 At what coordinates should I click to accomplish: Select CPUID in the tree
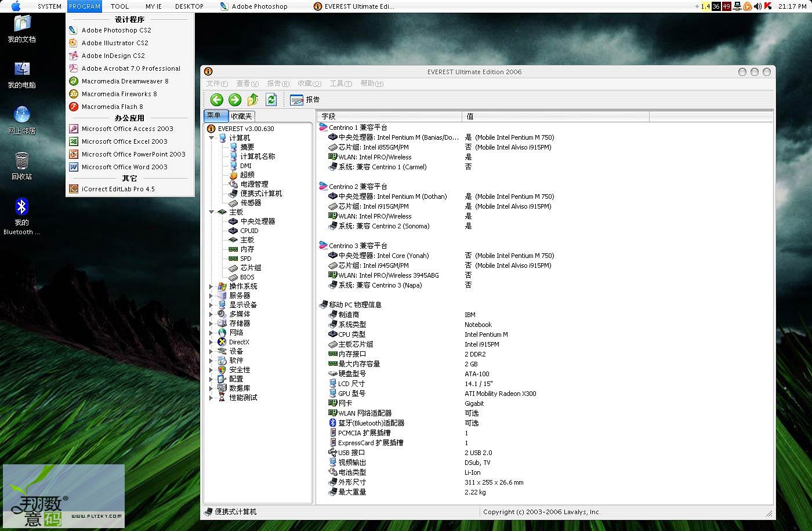(x=249, y=231)
